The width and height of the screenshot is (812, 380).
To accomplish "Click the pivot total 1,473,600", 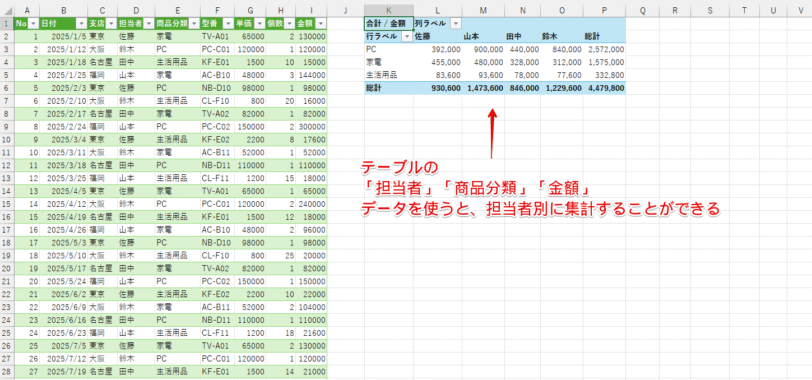I will 483,88.
